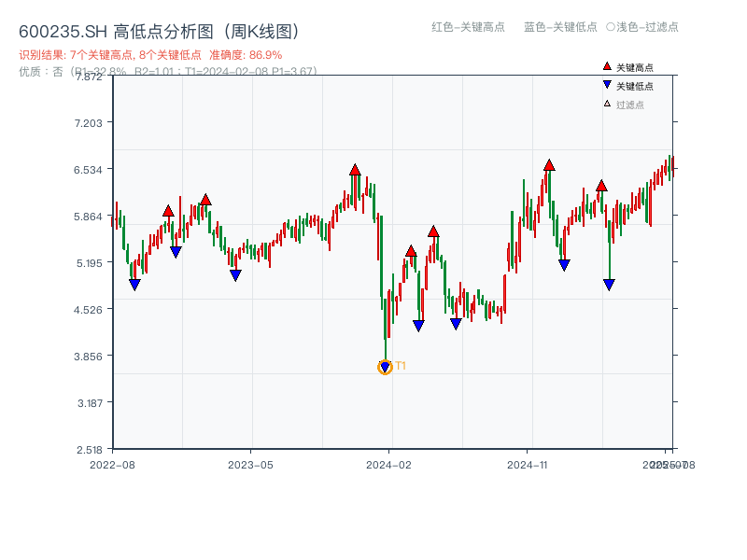Select the 关键高点 legend label
The width and height of the screenshot is (747, 560).
point(635,67)
